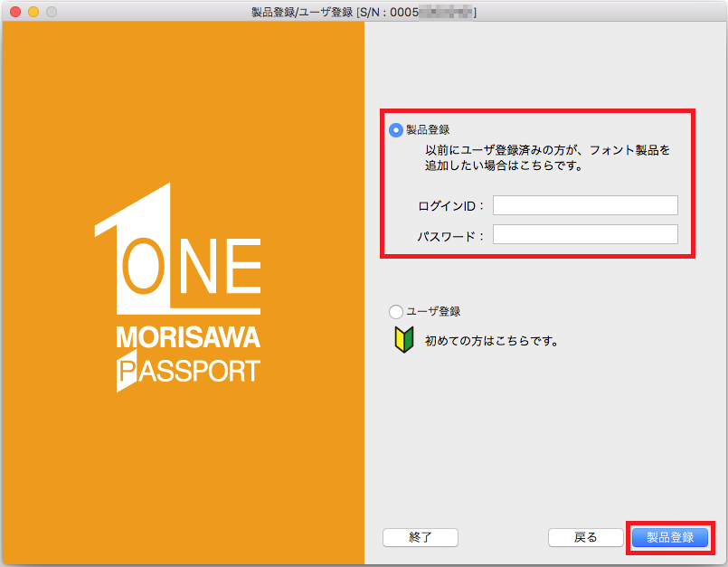
Task: Click the ユーザ登録 radio label text
Action: (x=433, y=312)
